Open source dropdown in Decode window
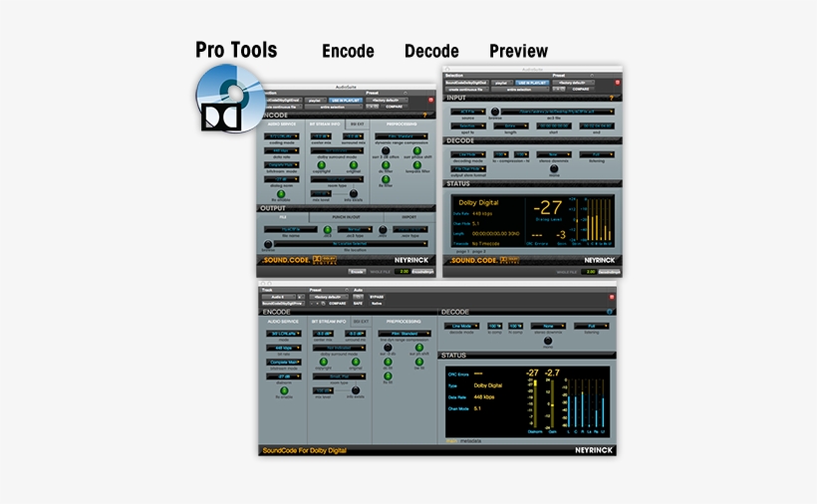Viewport: 817px width, 504px height. (x=468, y=112)
